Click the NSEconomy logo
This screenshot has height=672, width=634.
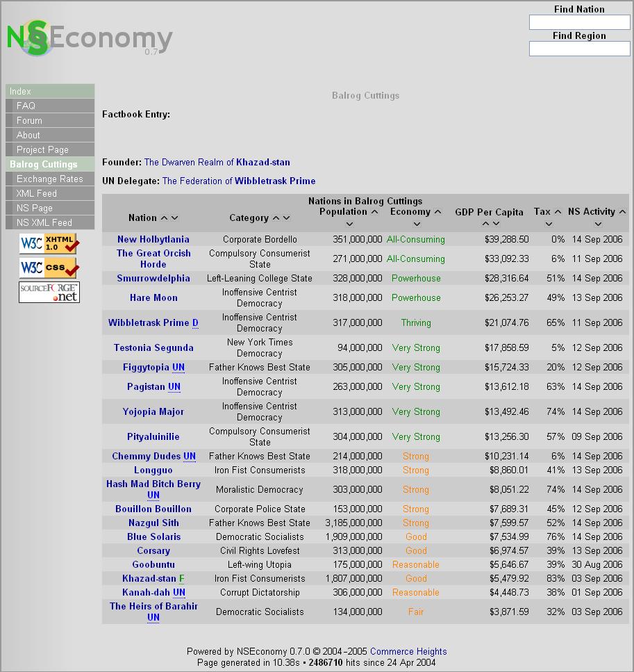point(89,39)
